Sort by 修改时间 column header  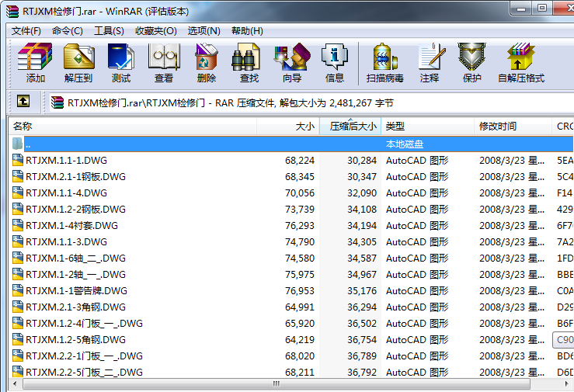point(513,127)
